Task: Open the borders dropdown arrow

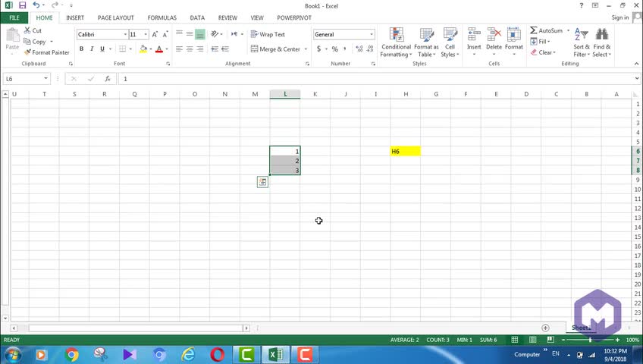Action: (x=130, y=49)
